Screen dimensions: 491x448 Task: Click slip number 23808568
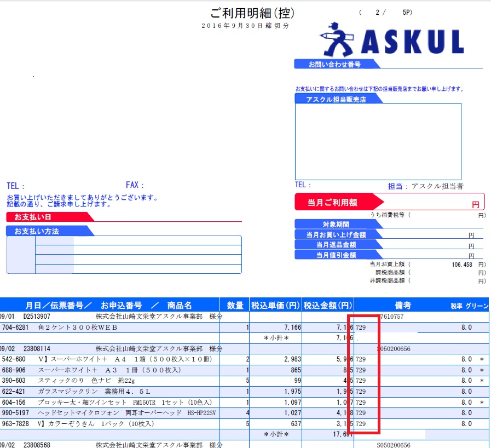pyautogui.click(x=37, y=445)
